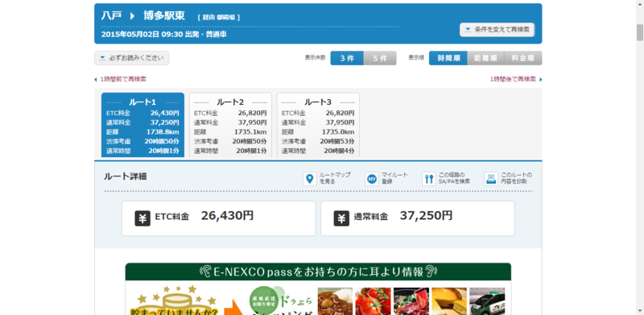Search again 1時間前で再検索 link
644x315 pixels.
[123, 80]
